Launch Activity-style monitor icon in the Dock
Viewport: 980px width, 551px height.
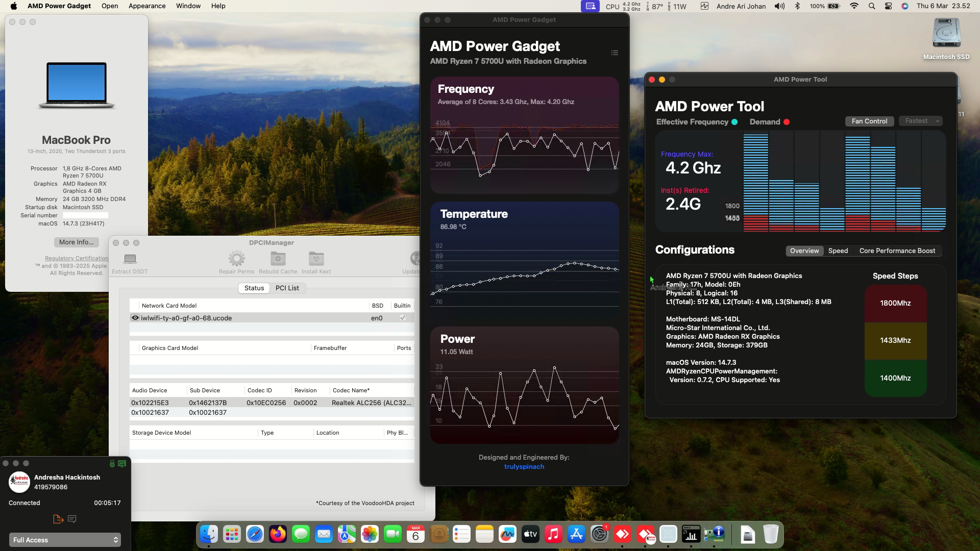coord(692,535)
